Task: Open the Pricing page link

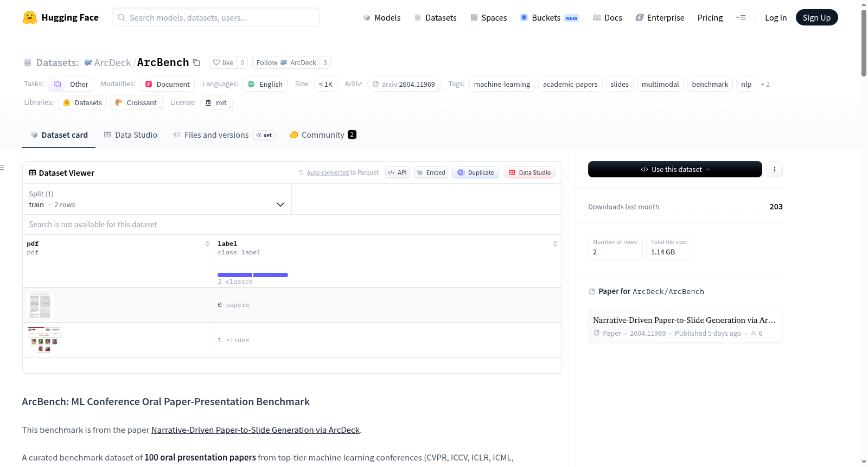Action: (x=710, y=17)
